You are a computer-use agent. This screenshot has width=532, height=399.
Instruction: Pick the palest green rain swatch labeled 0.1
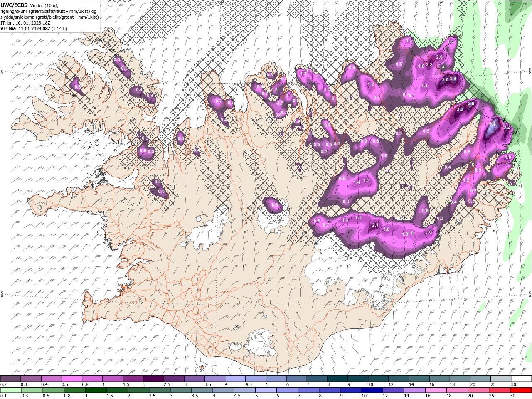pos(11,390)
